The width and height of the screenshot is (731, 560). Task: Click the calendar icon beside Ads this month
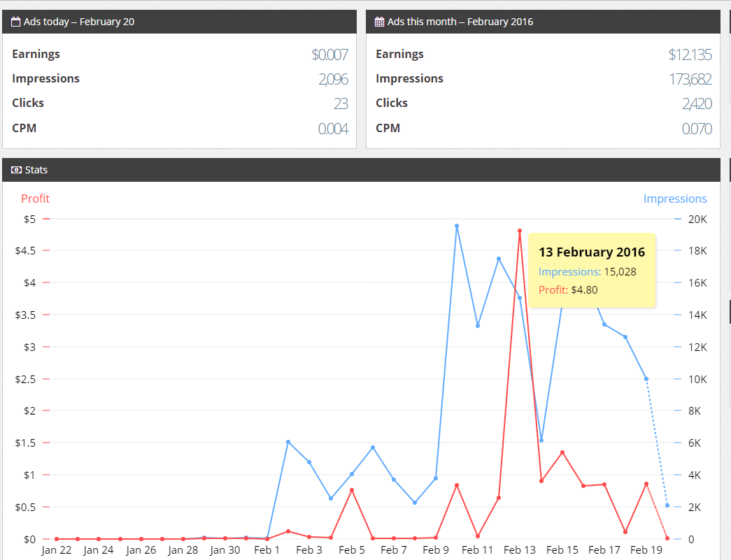point(380,22)
